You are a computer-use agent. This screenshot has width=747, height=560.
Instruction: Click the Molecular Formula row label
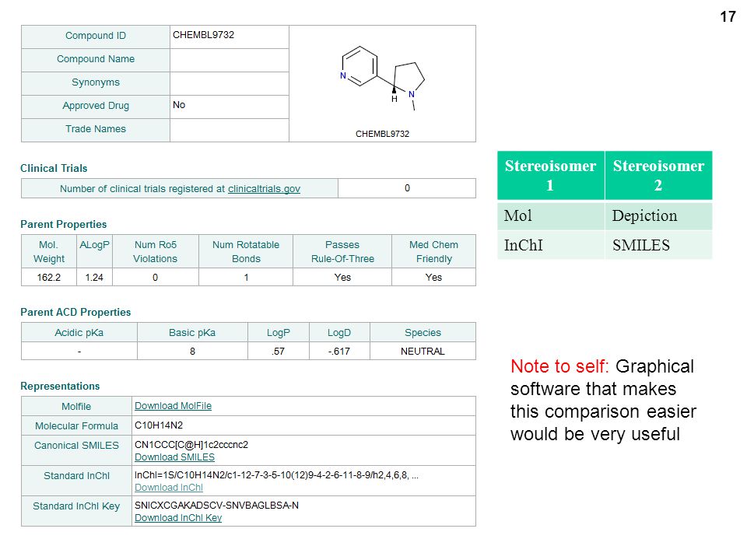[x=76, y=425]
